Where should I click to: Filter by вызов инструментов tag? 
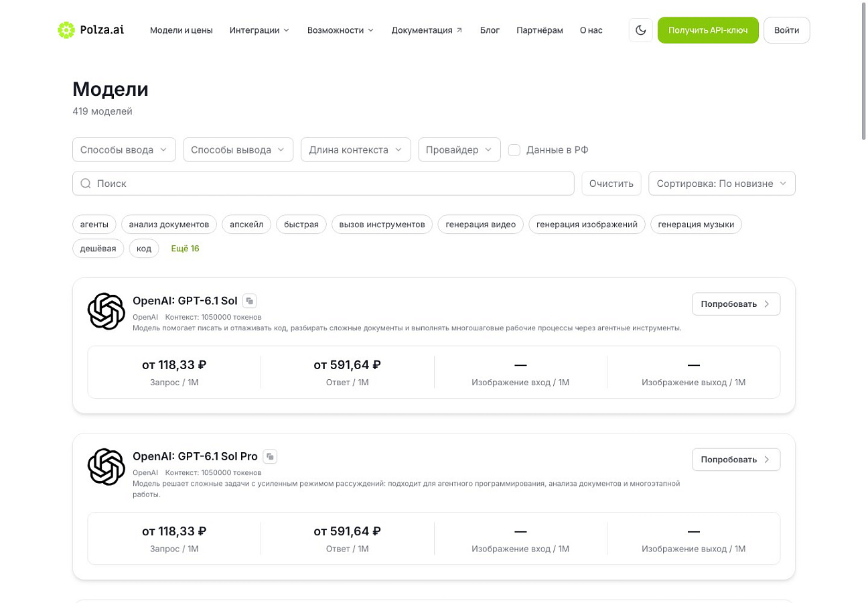coord(382,224)
